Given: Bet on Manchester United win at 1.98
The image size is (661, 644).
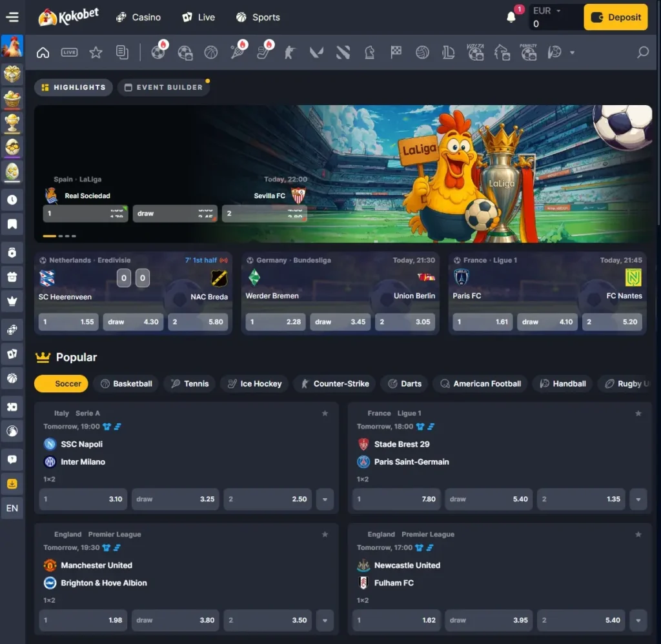Looking at the screenshot, I should click(83, 620).
